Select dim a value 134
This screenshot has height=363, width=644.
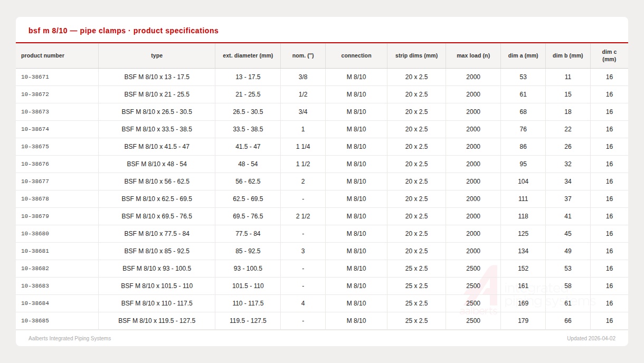tap(523, 251)
